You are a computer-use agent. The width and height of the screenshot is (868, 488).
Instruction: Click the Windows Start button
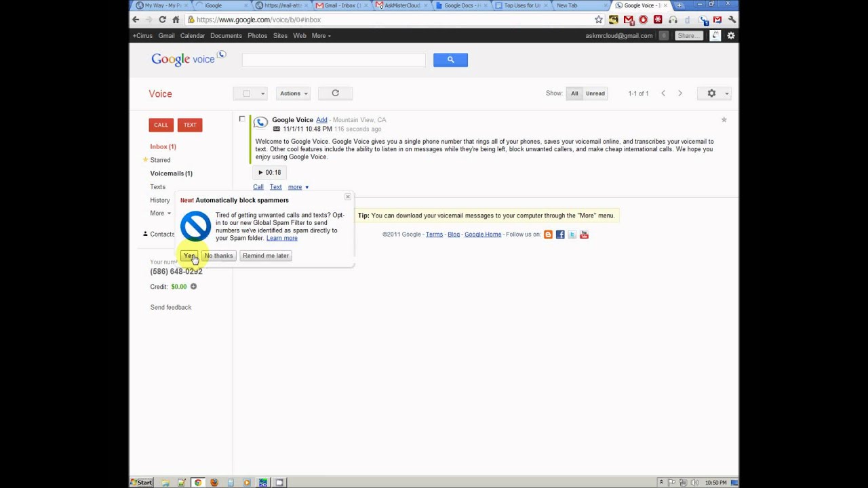pos(142,483)
